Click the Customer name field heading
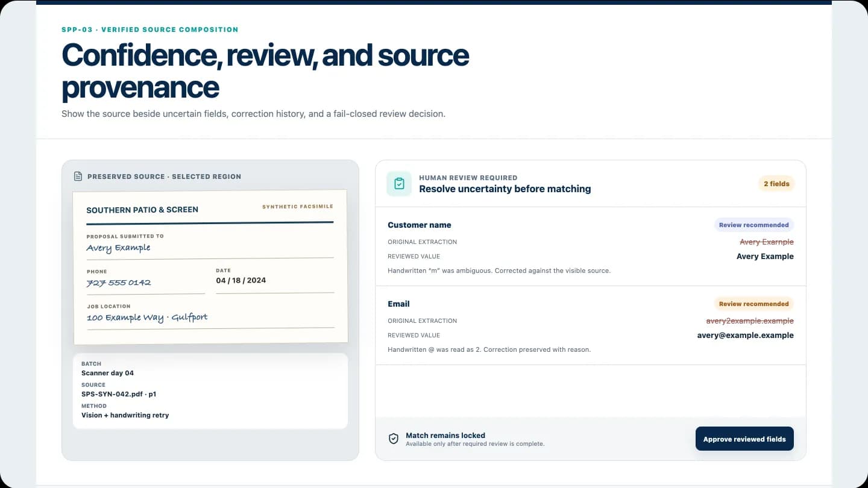Viewport: 868px width, 488px height. (x=420, y=225)
